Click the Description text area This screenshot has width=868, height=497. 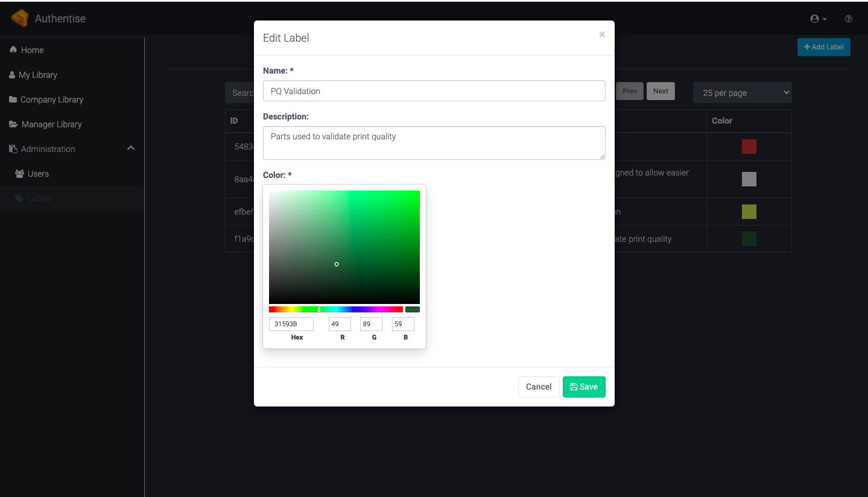click(x=434, y=143)
